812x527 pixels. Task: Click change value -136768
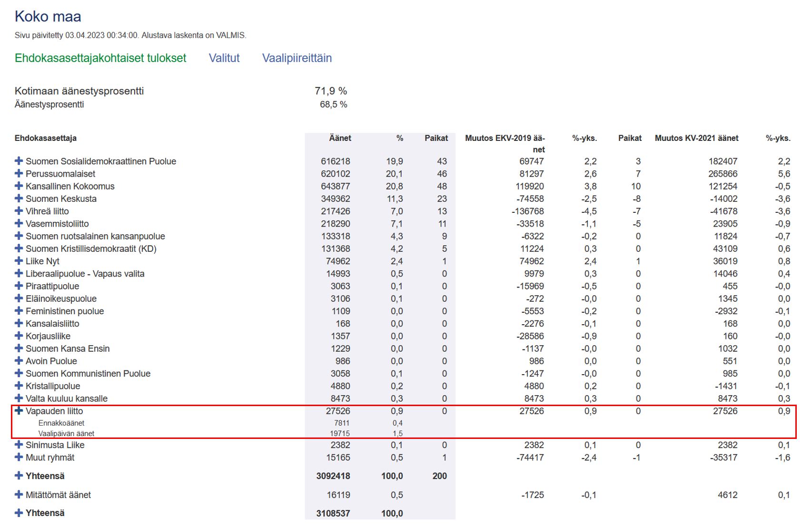pyautogui.click(x=528, y=211)
